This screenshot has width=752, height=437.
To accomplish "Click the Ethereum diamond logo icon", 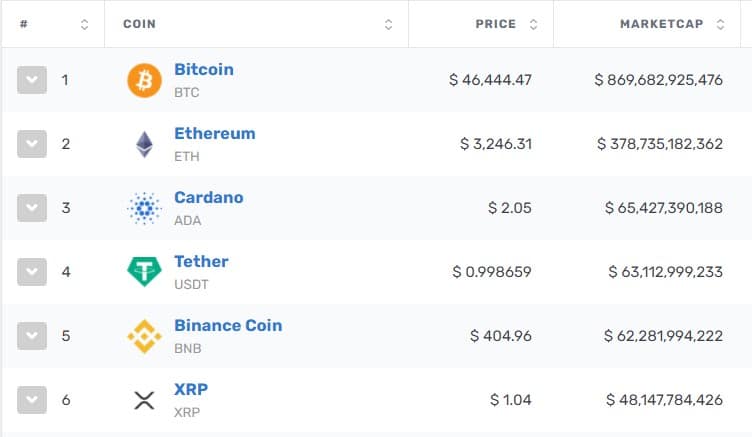I will (x=144, y=144).
